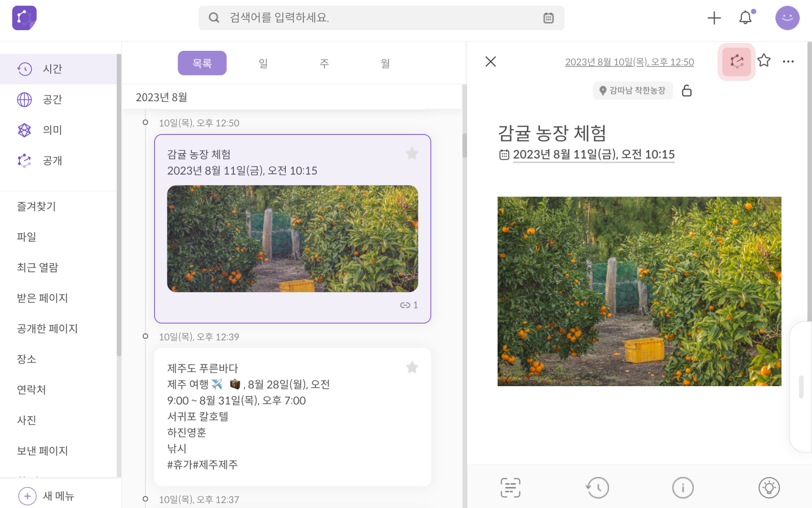The image size is (812, 508).
Task: Click calendar icon beside event date
Action: coord(504,154)
